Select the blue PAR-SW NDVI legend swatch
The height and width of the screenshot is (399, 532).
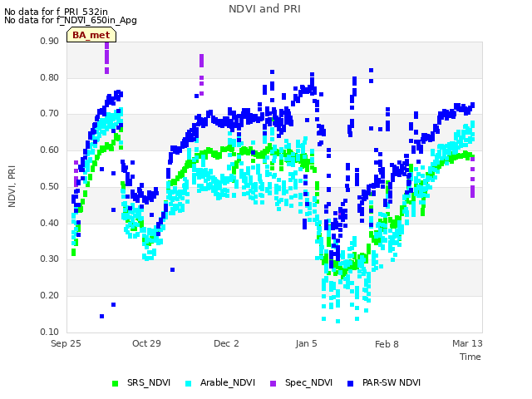coord(351,383)
